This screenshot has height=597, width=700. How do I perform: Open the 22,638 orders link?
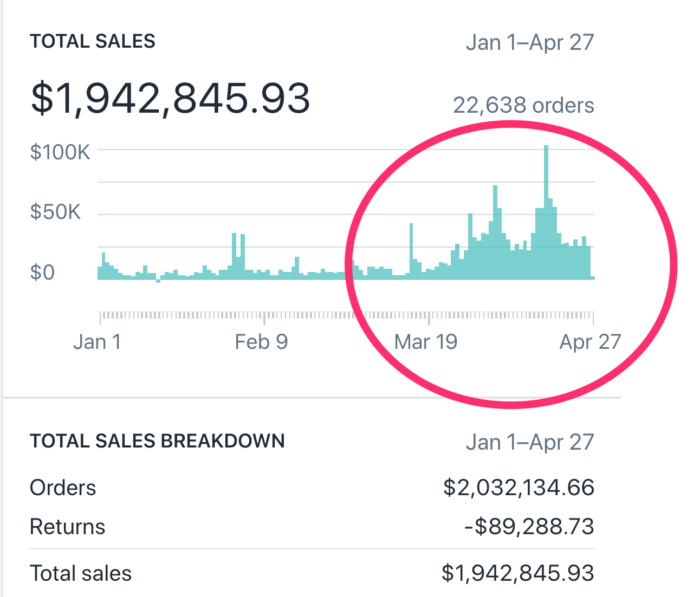coord(523,105)
